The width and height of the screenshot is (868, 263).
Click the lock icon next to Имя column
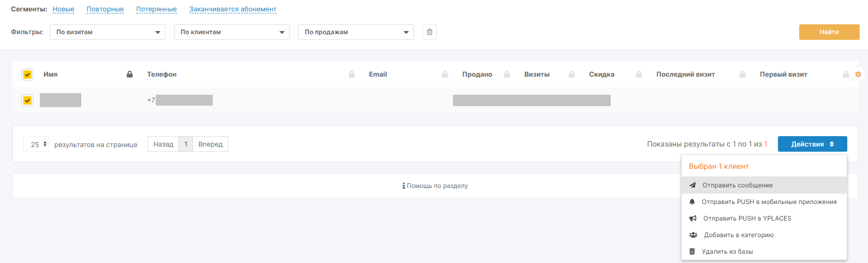pyautogui.click(x=130, y=75)
